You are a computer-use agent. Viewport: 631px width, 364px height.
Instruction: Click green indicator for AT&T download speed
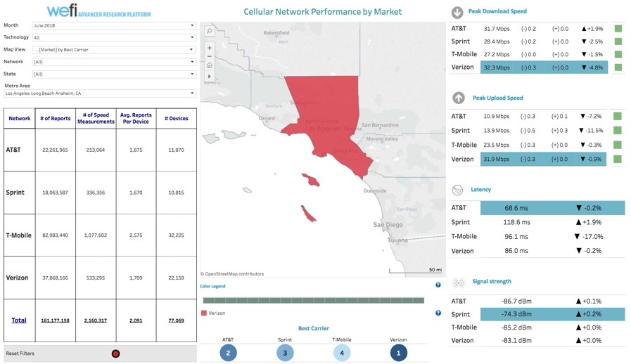click(x=618, y=29)
